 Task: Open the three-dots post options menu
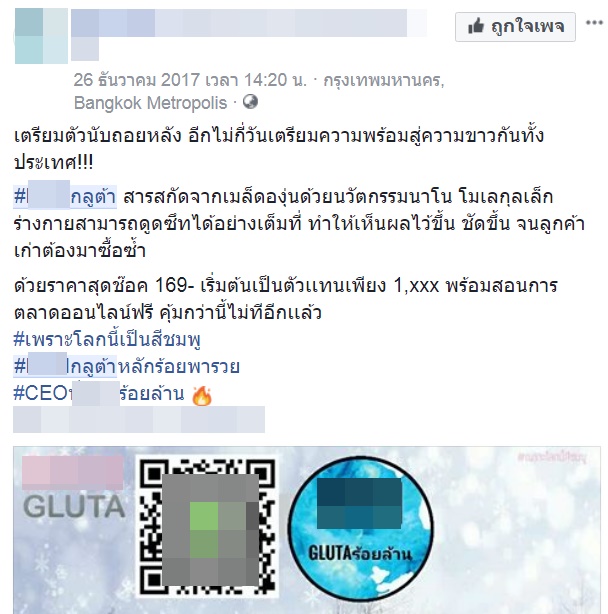594,23
